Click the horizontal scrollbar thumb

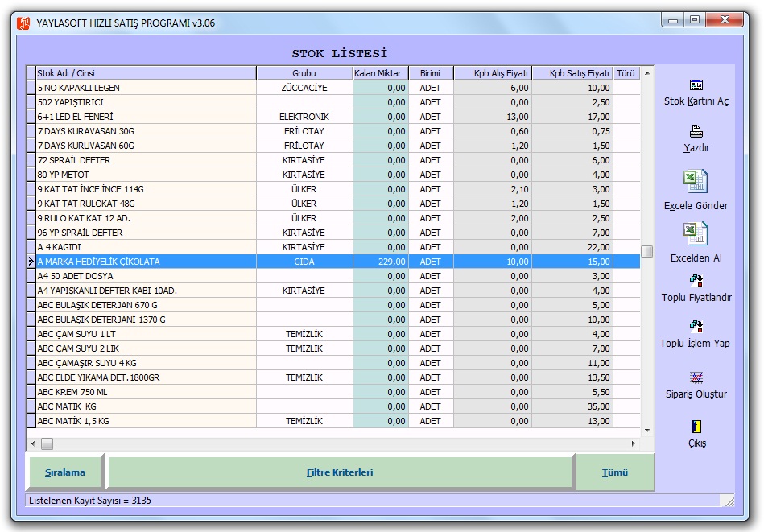pos(47,443)
